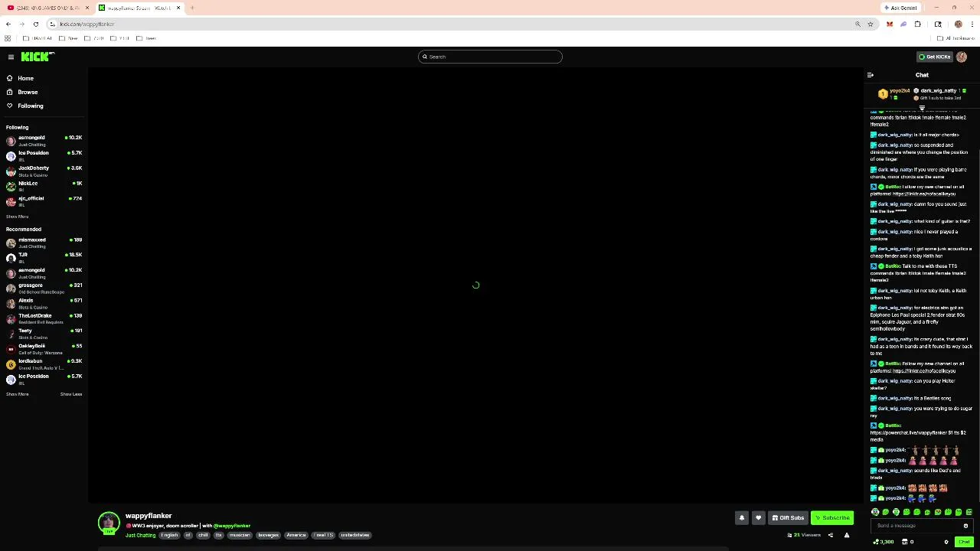Click the share stream icon
The image size is (980, 551).
[x=831, y=535]
